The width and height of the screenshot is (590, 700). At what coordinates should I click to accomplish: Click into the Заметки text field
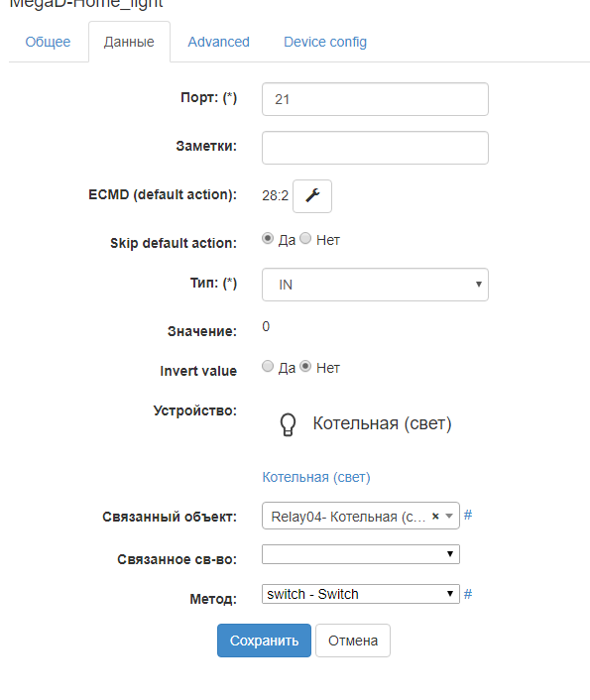tap(375, 148)
